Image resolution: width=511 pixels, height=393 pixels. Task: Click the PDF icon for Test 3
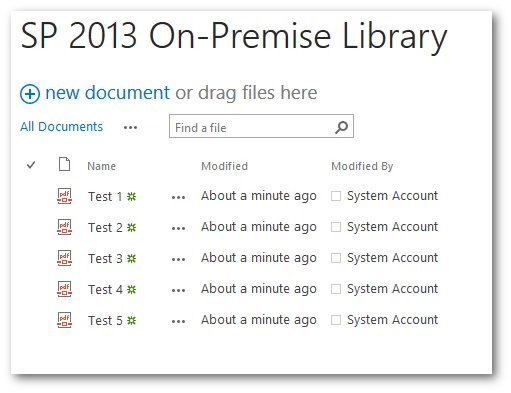point(64,258)
